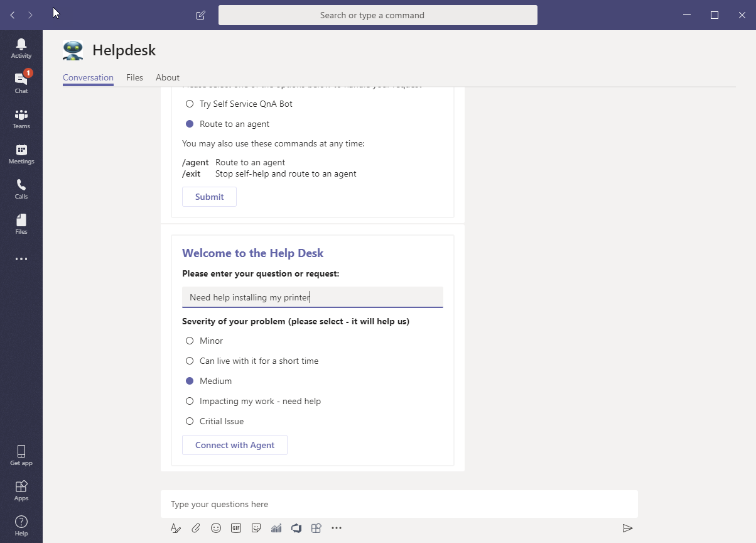This screenshot has width=756, height=543.
Task: Send the message with the arrow icon
Action: point(627,528)
